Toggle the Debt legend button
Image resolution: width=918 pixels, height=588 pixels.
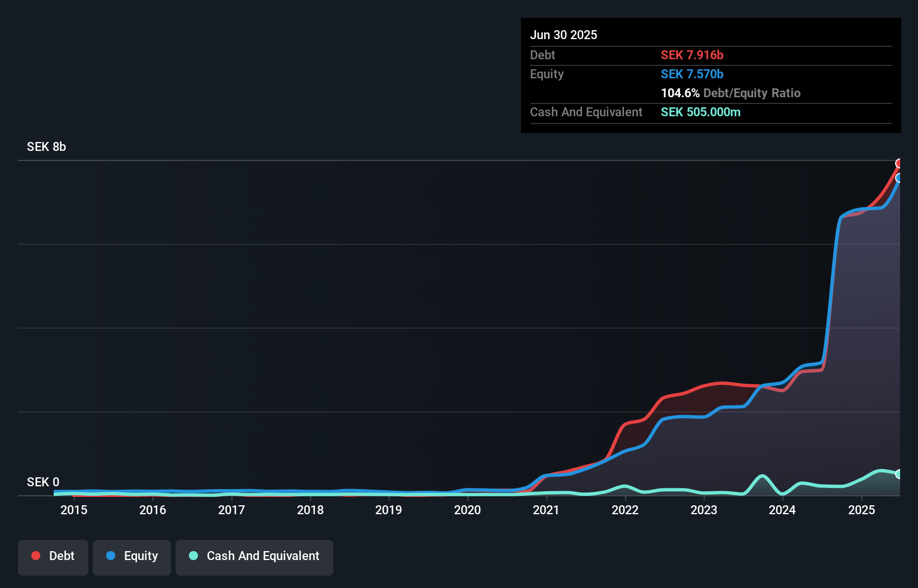(53, 557)
